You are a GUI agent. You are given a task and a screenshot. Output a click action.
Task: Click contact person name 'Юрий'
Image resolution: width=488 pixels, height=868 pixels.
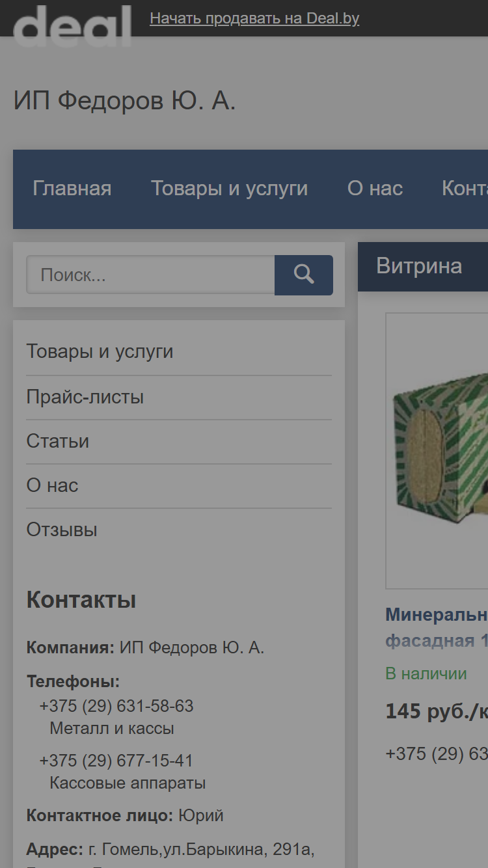(x=201, y=815)
